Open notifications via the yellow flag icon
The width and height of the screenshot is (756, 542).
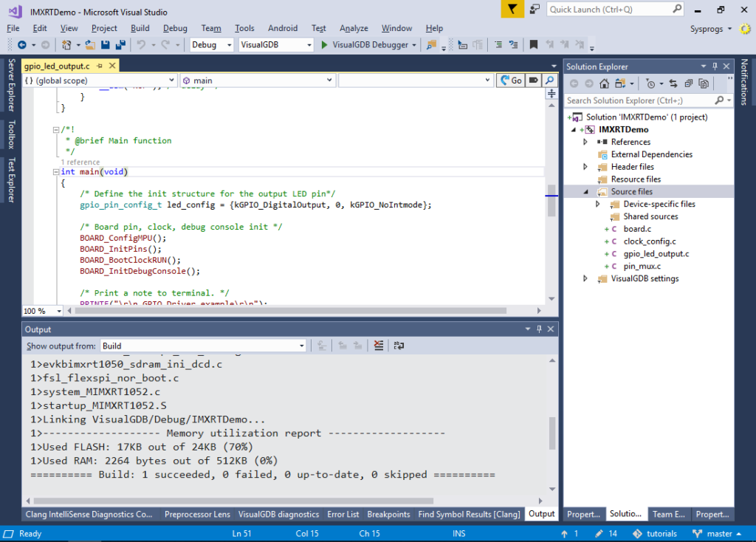pos(512,9)
